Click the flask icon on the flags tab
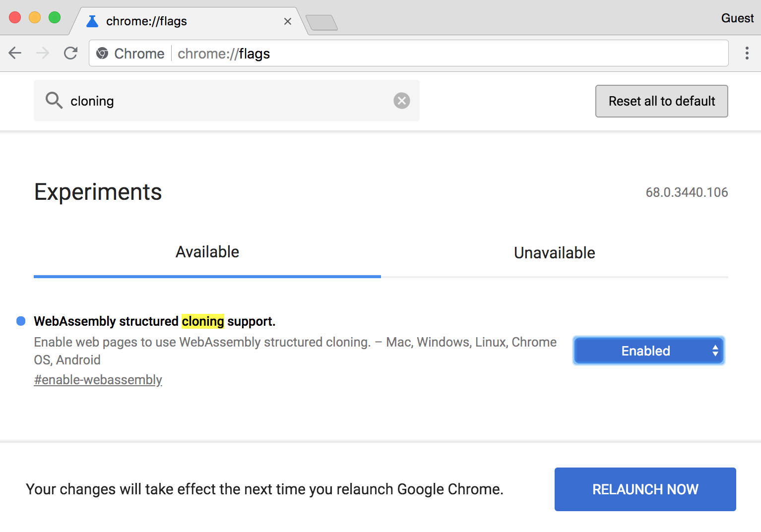 click(x=92, y=21)
